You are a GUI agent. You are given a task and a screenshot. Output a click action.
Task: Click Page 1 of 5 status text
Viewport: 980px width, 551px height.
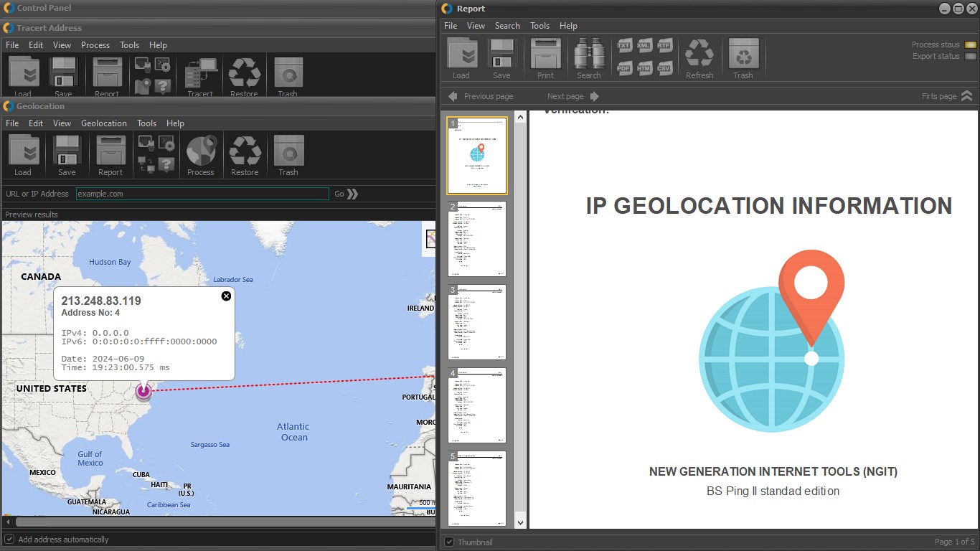(x=955, y=542)
